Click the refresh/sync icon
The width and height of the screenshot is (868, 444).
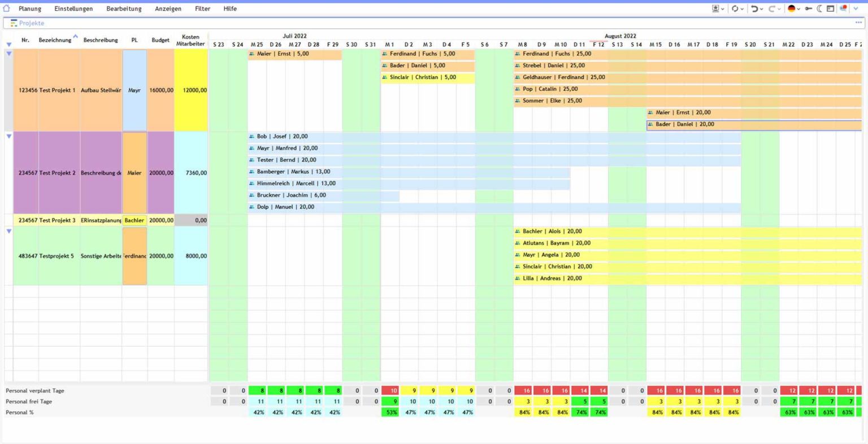(735, 8)
